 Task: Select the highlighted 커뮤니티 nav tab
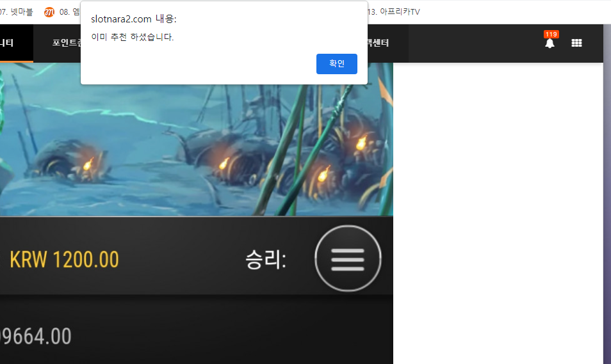pos(17,43)
